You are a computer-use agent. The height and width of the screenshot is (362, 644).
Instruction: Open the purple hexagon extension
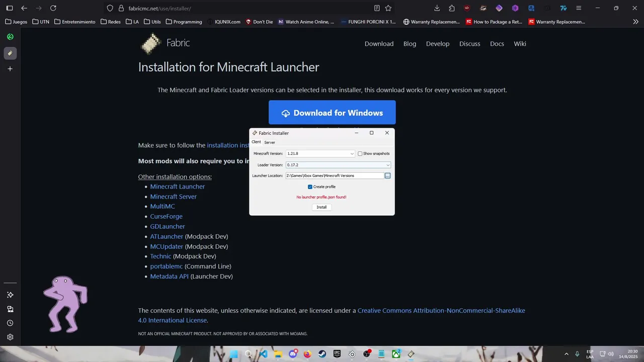pos(515,8)
